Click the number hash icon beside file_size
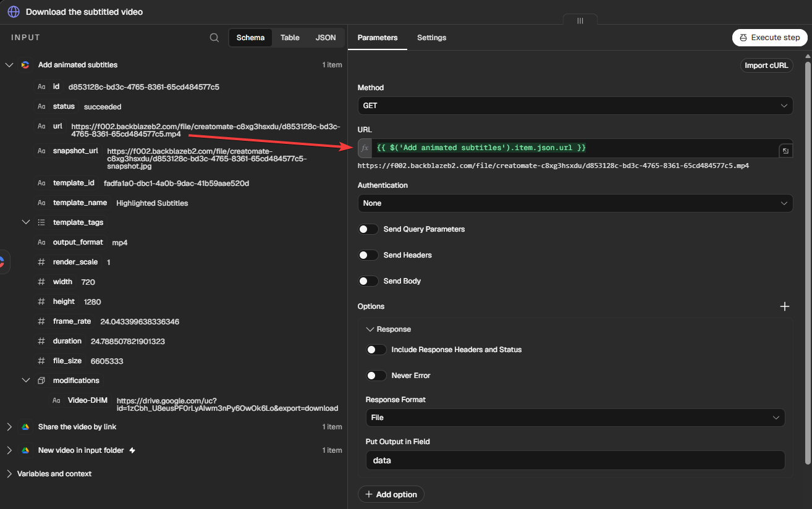 click(41, 361)
